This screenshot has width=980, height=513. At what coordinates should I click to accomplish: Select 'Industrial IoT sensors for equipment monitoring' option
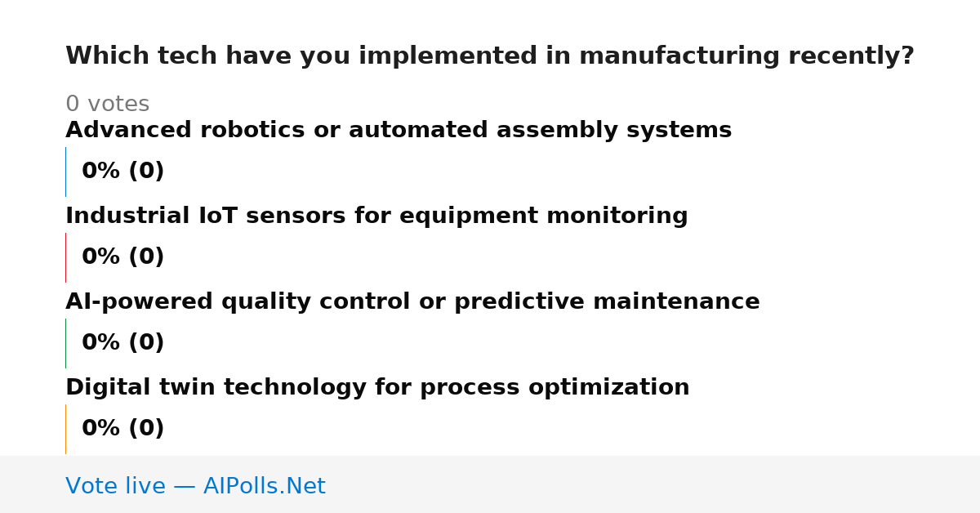[376, 216]
